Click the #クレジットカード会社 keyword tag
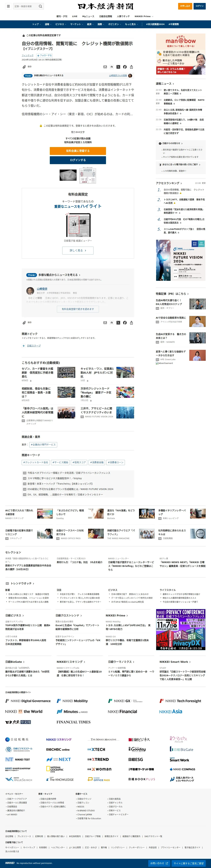Viewport: 211px width, 868px height. tap(36, 462)
